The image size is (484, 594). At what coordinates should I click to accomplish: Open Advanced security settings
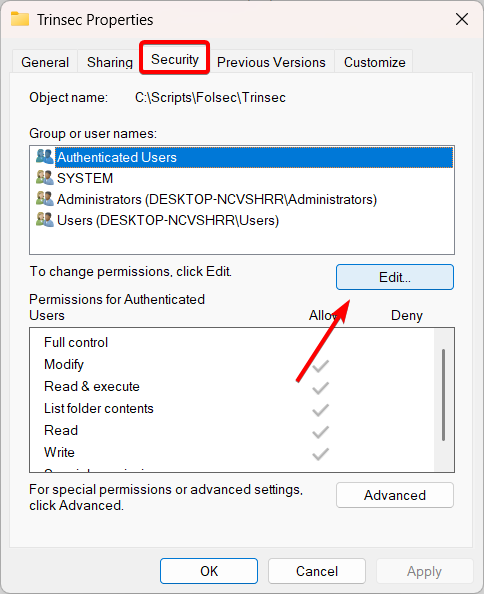coord(395,495)
